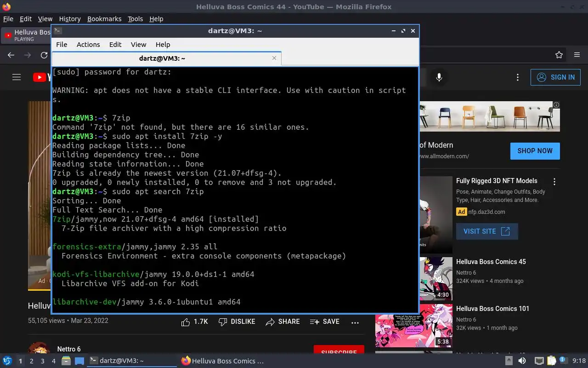The image size is (588, 368).
Task: Open Firefox hamburger application menu
Action: click(x=577, y=55)
